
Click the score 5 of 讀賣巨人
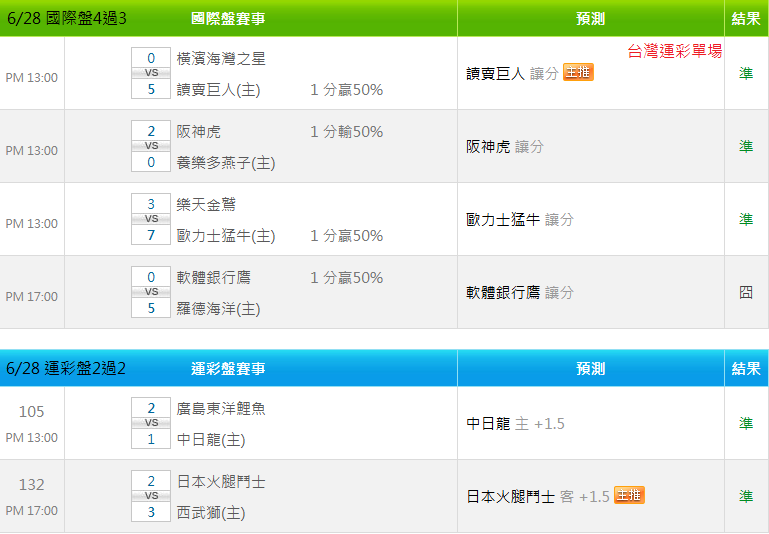pos(151,89)
